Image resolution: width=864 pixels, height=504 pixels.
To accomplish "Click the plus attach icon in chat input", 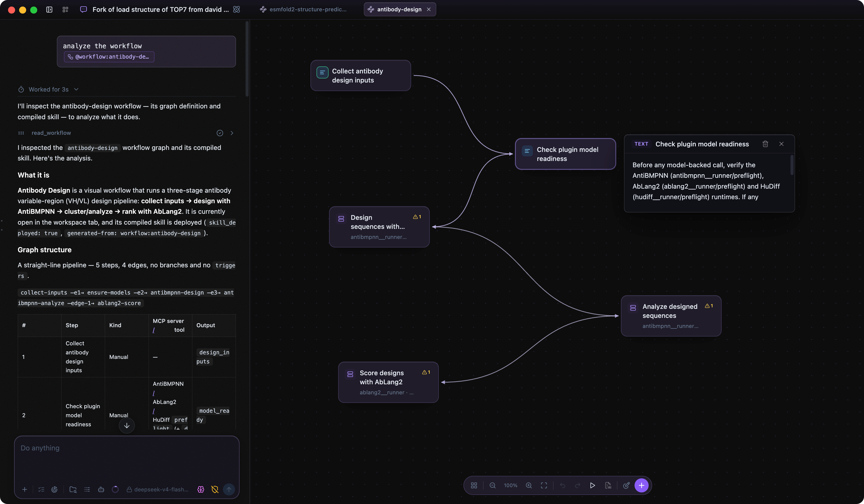I will [x=25, y=490].
